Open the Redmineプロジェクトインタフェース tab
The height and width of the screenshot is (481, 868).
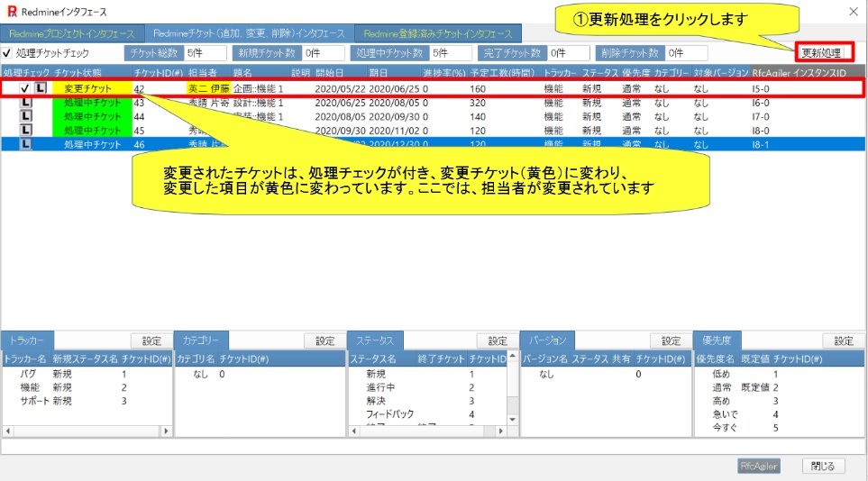coord(72,33)
